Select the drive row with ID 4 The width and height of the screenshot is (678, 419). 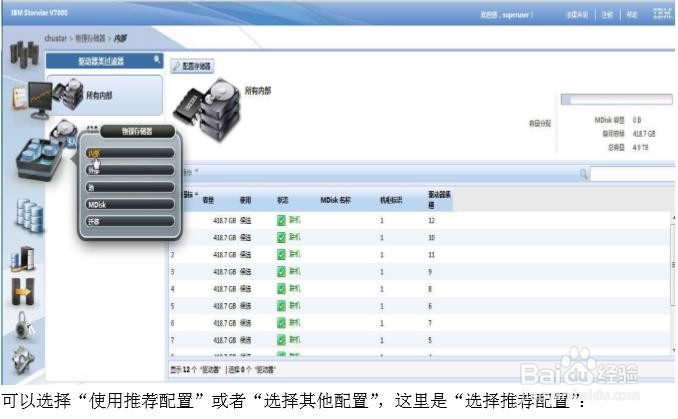(x=419, y=288)
